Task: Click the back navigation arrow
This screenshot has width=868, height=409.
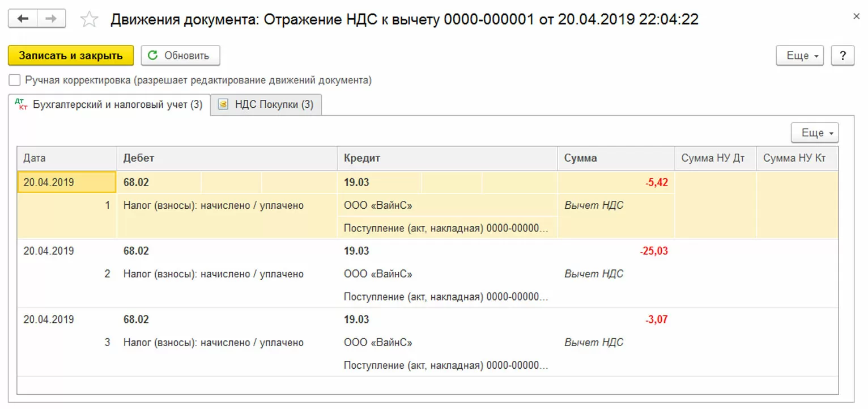Action: coord(23,19)
